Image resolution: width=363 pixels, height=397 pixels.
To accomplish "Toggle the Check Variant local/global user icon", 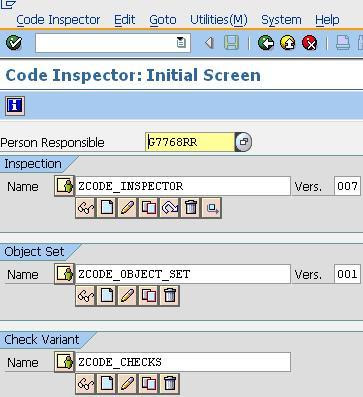I will coord(64,362).
